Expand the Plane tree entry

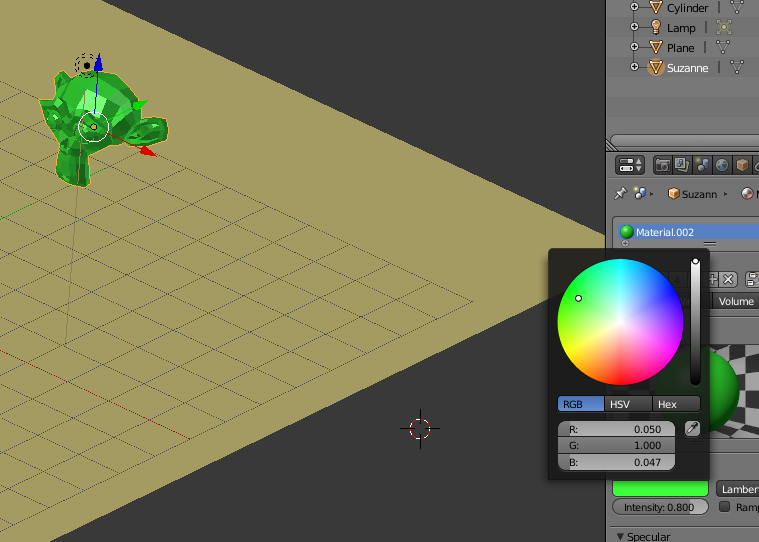click(634, 46)
